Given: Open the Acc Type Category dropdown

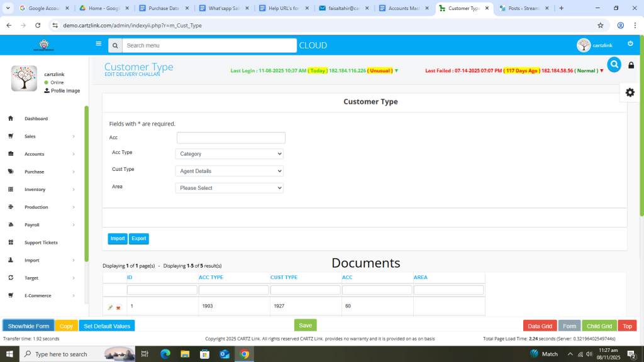Looking at the screenshot, I should point(229,153).
